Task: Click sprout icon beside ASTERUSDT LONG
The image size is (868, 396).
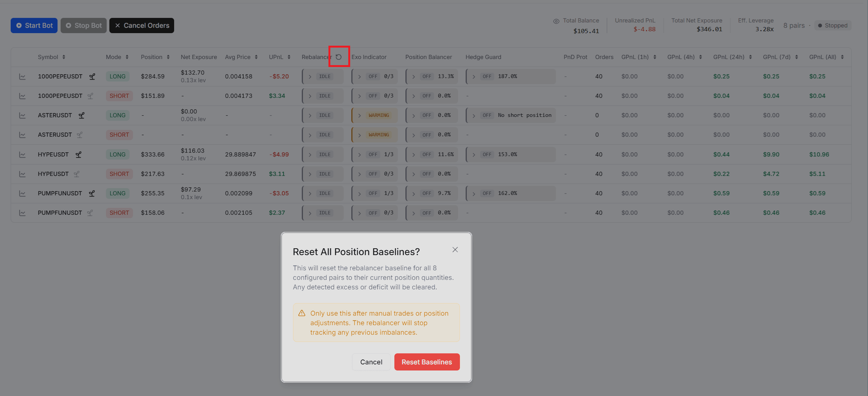Action: coord(82,115)
